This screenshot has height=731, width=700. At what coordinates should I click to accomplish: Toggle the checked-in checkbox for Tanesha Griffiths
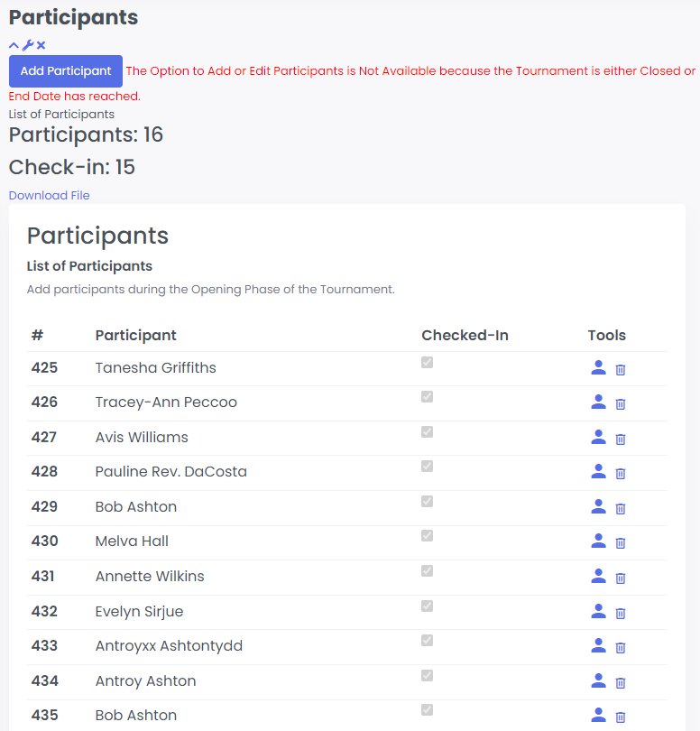click(428, 362)
